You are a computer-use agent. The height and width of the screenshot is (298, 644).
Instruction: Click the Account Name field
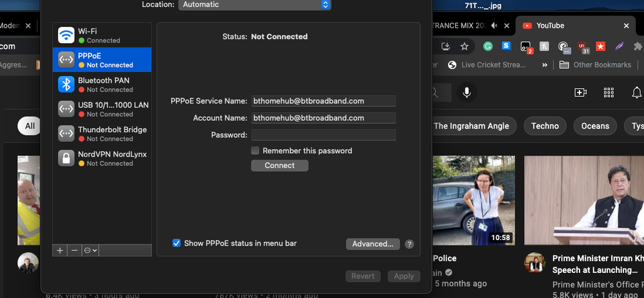click(324, 118)
